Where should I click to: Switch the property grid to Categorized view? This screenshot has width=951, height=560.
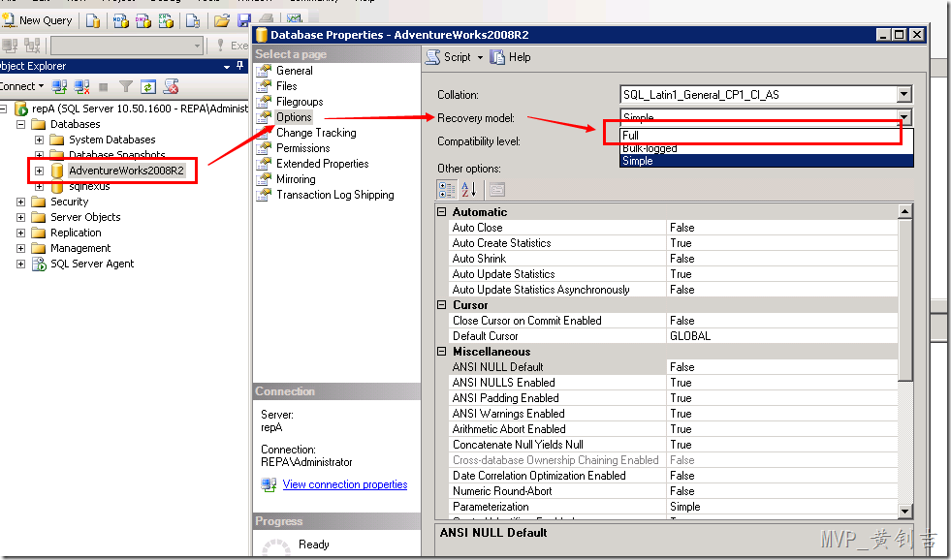(x=447, y=190)
